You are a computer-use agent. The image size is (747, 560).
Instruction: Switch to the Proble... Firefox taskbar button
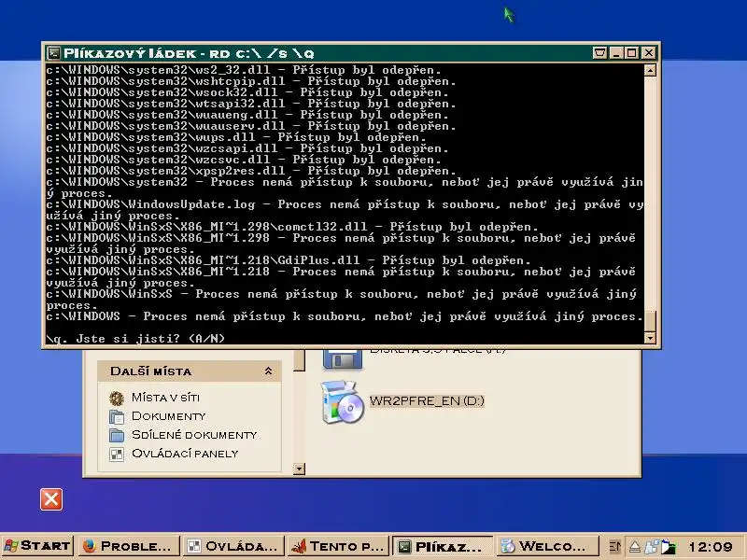(x=128, y=546)
